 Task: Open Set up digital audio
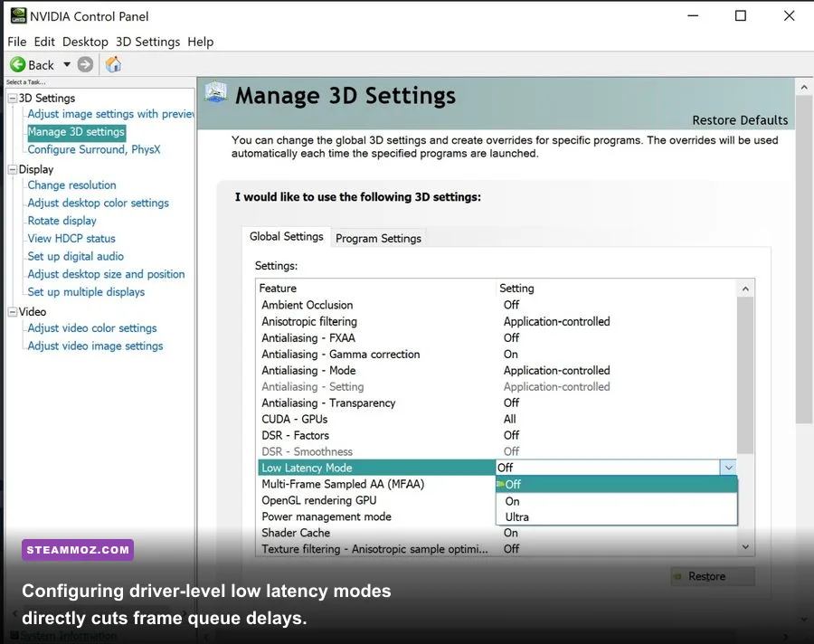(x=75, y=256)
